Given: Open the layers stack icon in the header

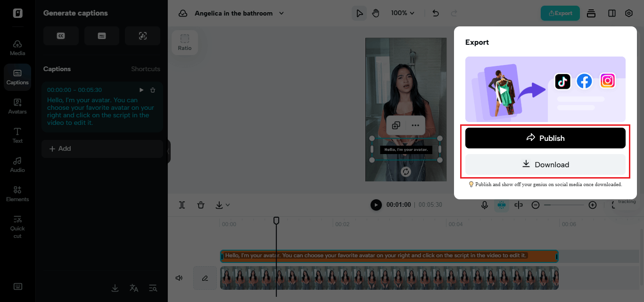Looking at the screenshot, I should [x=591, y=13].
